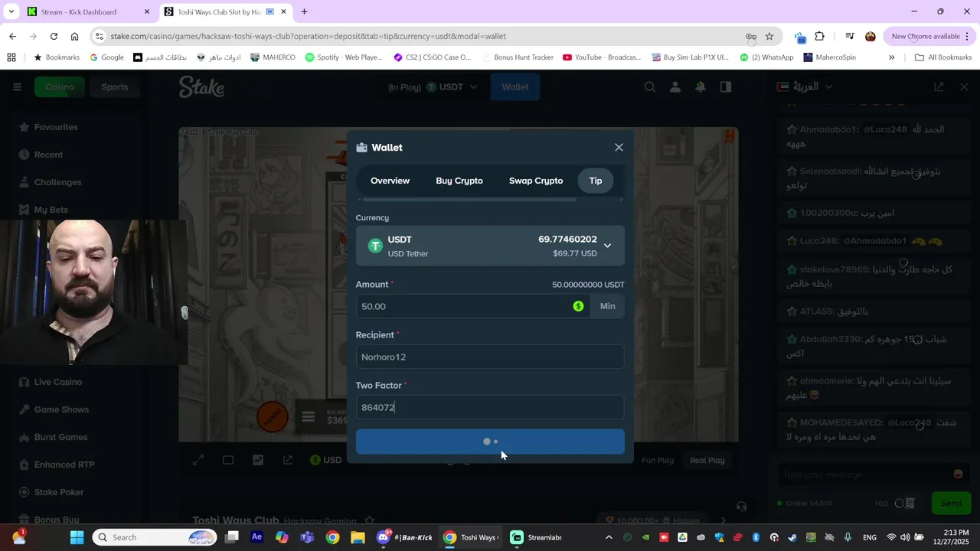Toggle theatre mode icon below game
The image size is (980, 551).
[228, 460]
